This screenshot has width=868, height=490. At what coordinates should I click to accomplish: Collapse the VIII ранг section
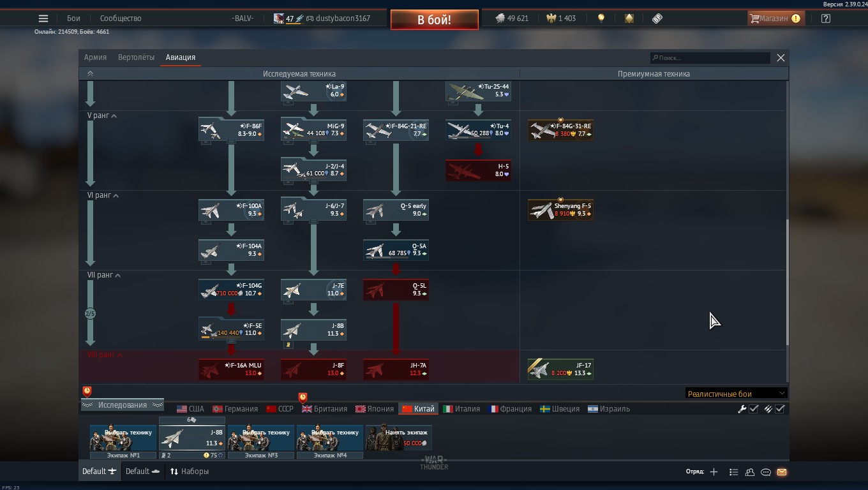coord(105,355)
